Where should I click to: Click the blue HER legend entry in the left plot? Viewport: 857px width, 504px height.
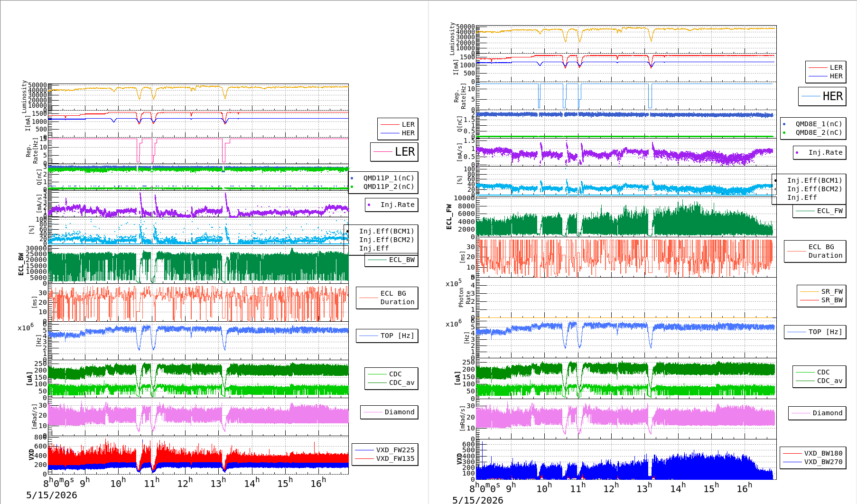point(398,133)
